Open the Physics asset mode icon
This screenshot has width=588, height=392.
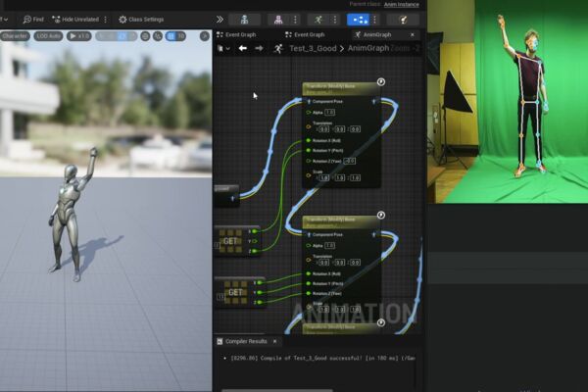tap(403, 20)
